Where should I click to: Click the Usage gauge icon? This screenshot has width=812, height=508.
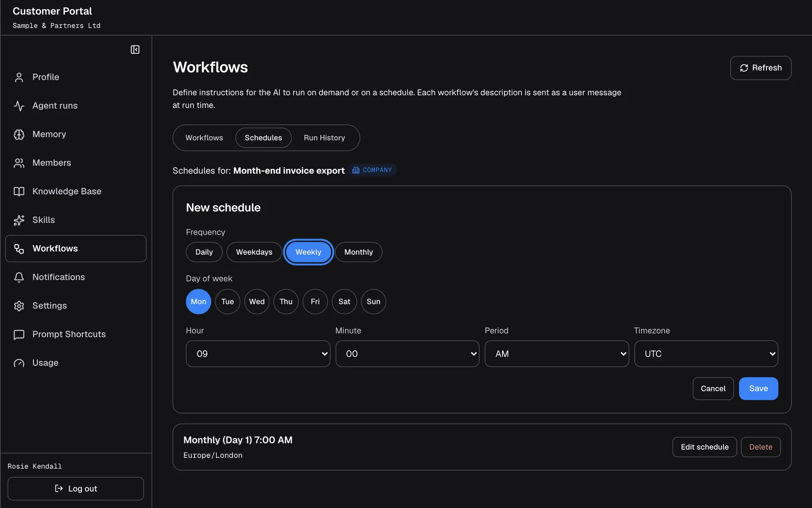tap(19, 363)
